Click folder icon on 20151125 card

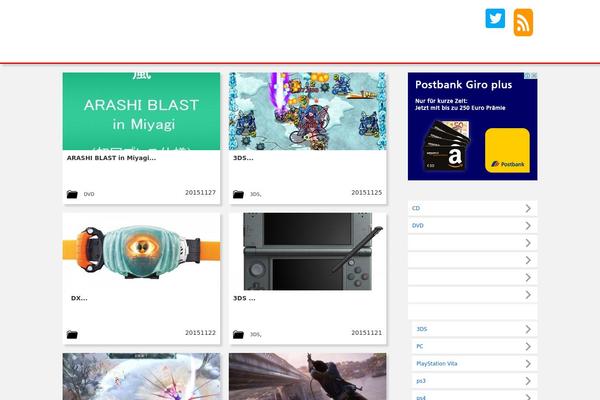coord(238,194)
